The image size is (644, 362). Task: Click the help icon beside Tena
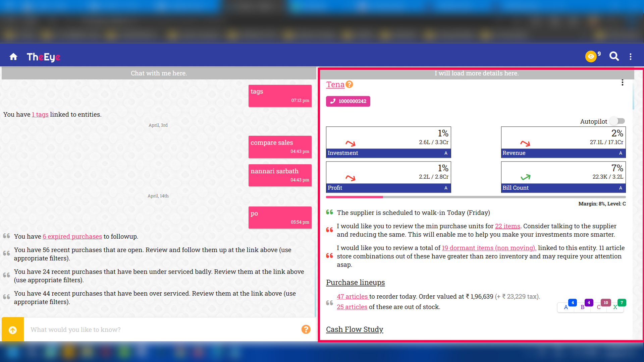click(x=349, y=84)
